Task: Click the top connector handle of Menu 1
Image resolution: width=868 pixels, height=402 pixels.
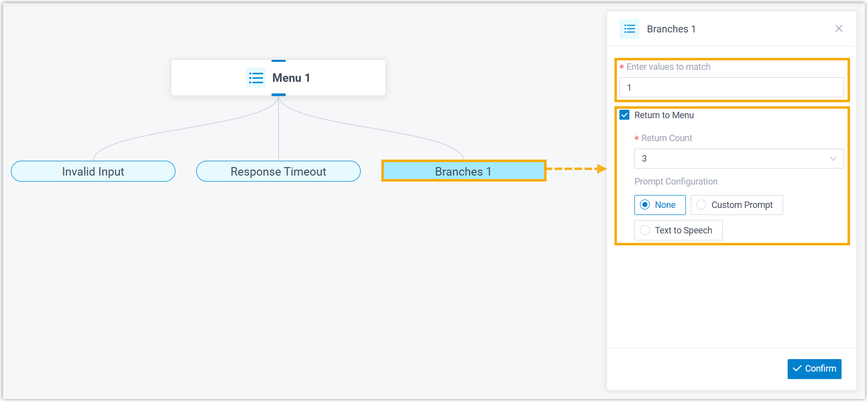Action: (279, 61)
